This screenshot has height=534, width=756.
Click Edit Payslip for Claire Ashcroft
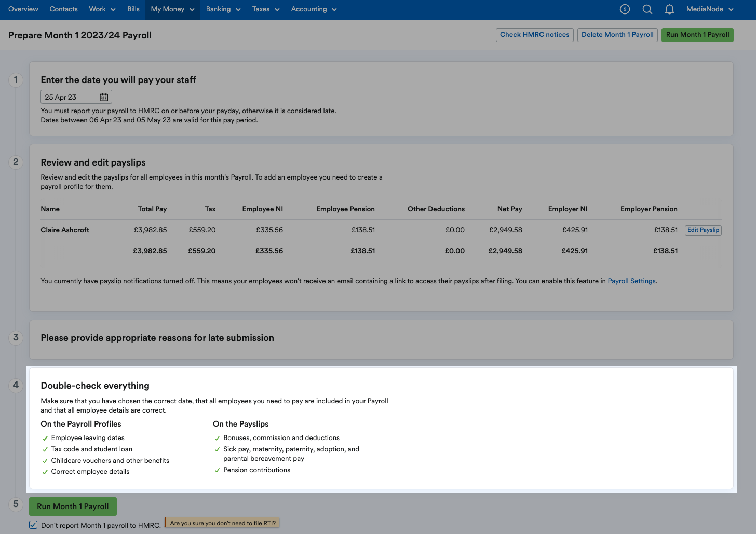703,230
